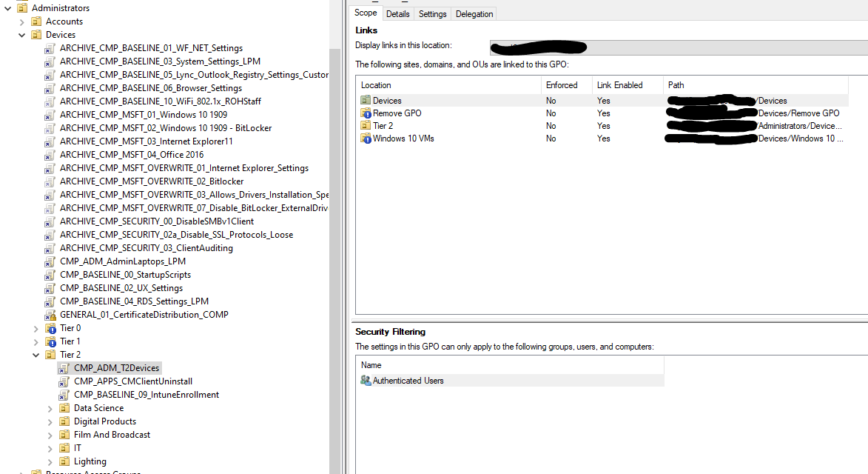Expand the Film And Broadcast tree node
The height and width of the screenshot is (474, 868).
(x=50, y=435)
